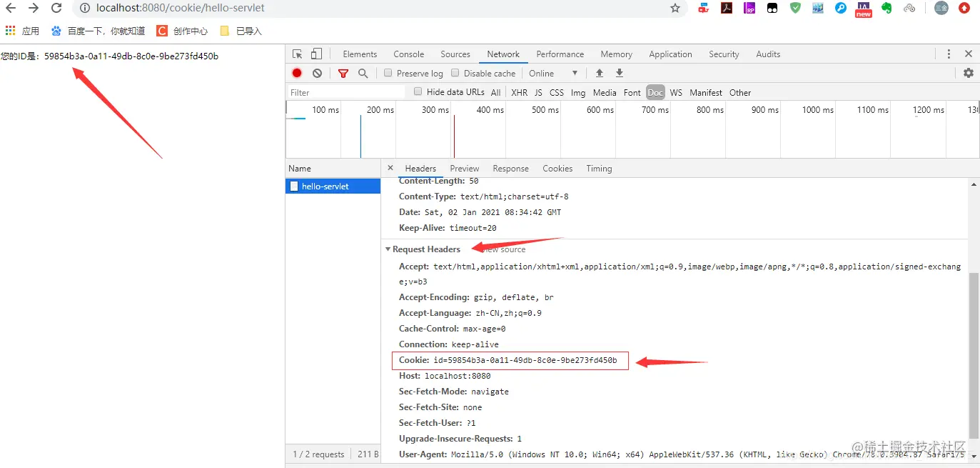
Task: Open the blue key extension icon
Action: (x=841, y=8)
